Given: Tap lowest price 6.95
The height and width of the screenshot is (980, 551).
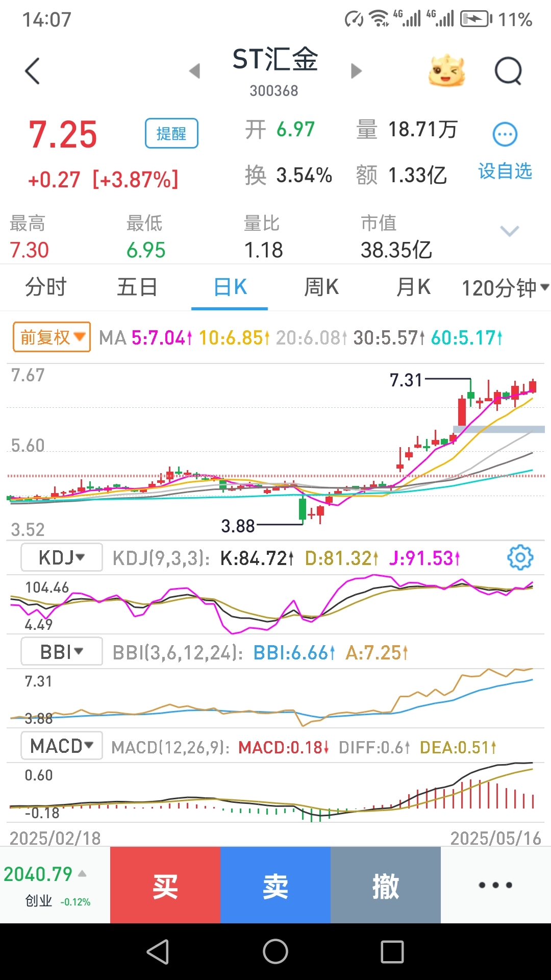Looking at the screenshot, I should (x=146, y=250).
